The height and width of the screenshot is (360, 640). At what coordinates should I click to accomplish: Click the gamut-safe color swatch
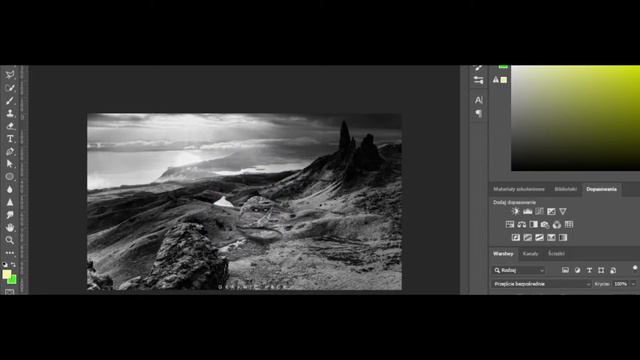504,80
